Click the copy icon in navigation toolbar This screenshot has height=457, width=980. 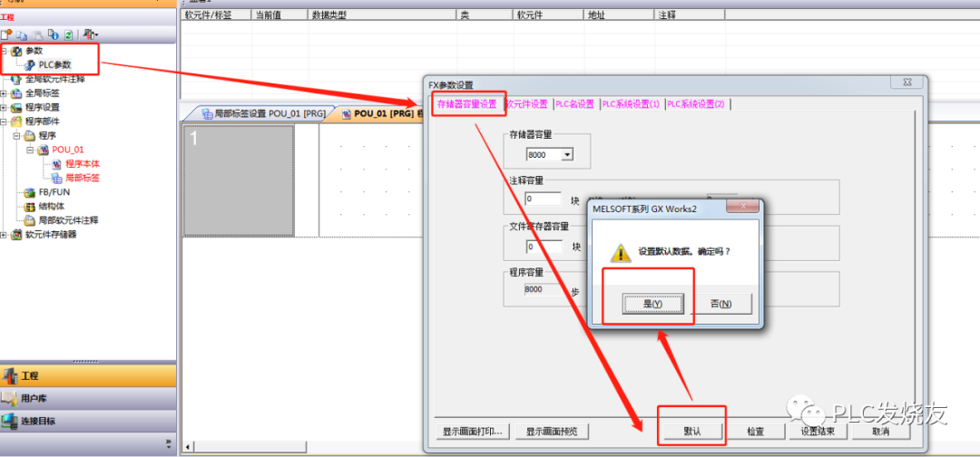point(22,35)
